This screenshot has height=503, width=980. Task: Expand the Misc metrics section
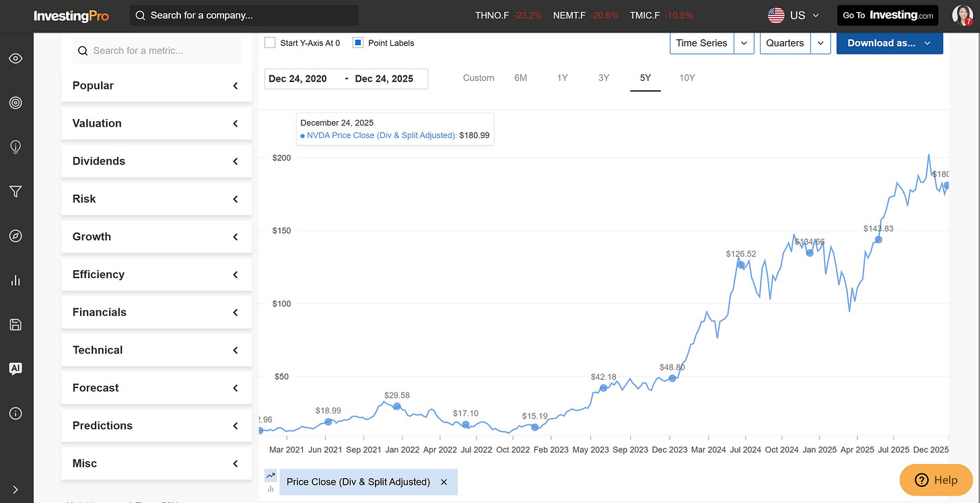point(156,463)
